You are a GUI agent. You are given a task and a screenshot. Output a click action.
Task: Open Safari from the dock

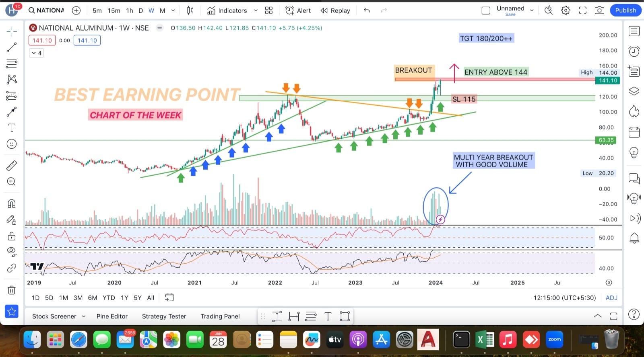(78, 340)
